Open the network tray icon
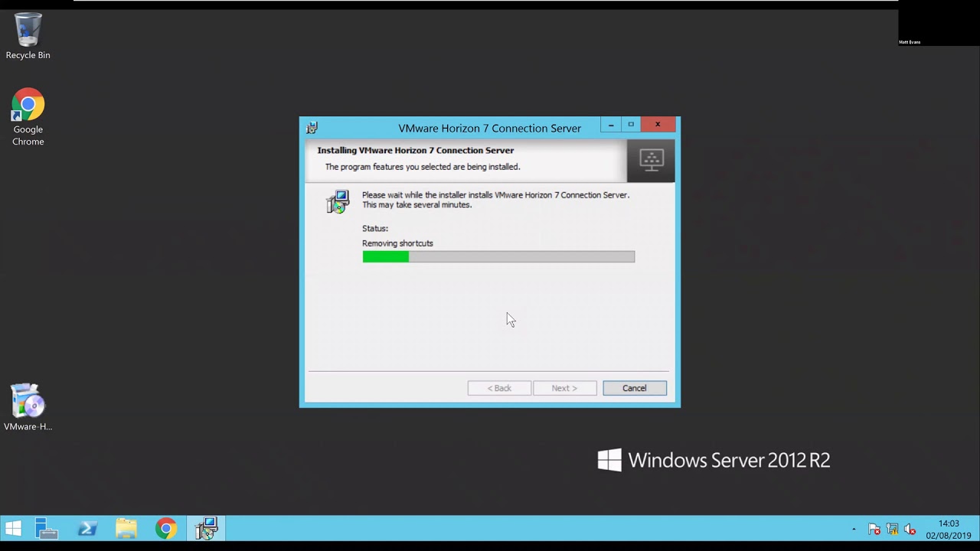980x551 pixels. tap(892, 529)
